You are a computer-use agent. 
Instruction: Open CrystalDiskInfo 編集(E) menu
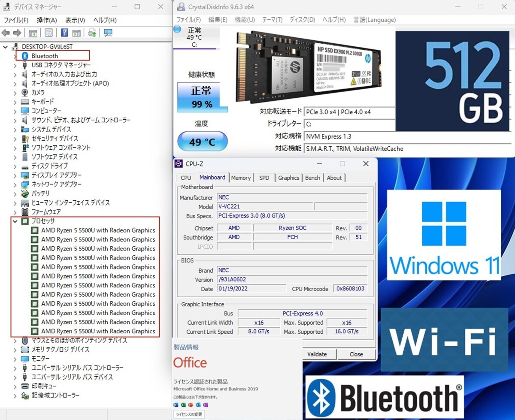point(218,20)
